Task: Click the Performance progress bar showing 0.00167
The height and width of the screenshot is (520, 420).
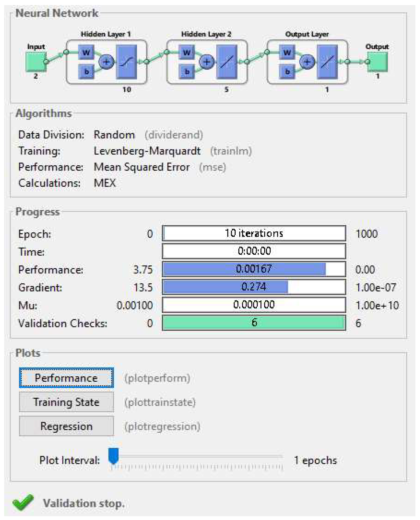Action: click(x=254, y=269)
